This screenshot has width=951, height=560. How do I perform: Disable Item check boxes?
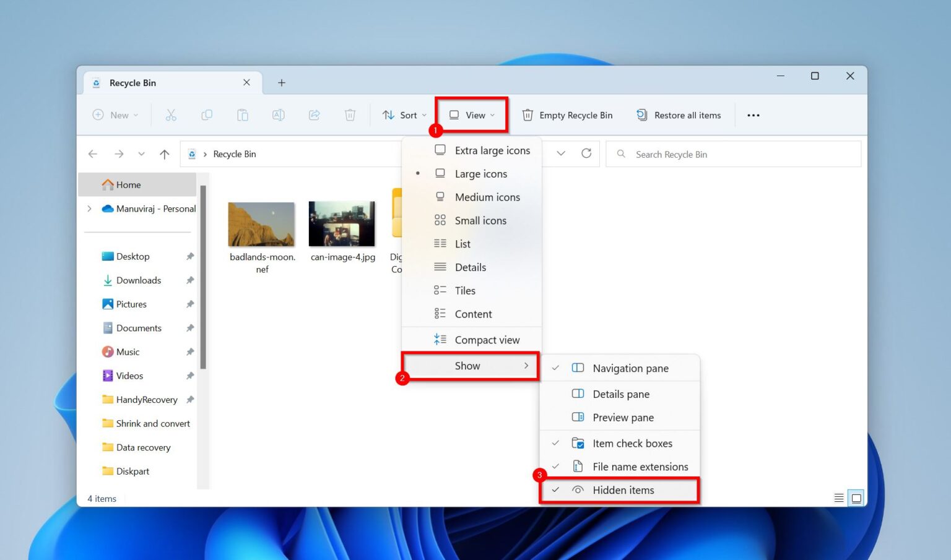(x=632, y=443)
